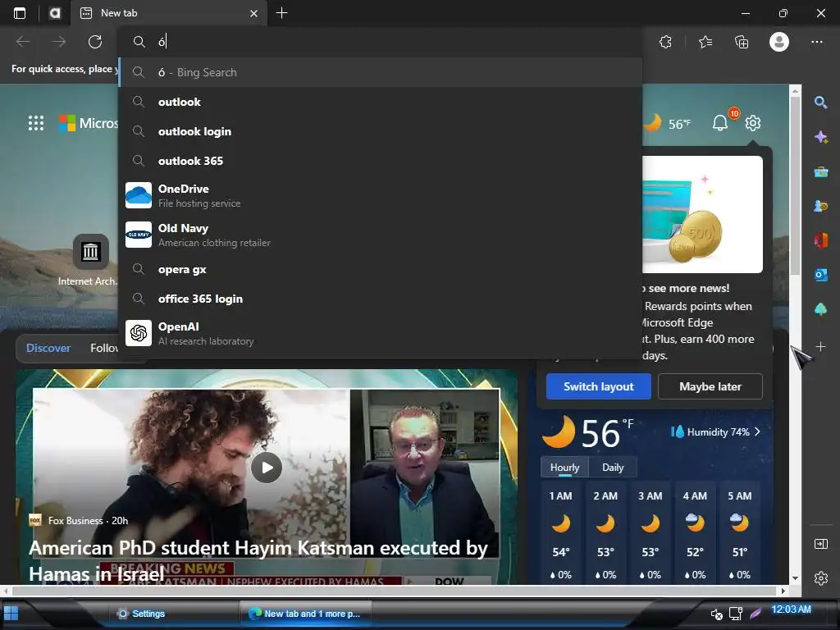Image resolution: width=840 pixels, height=630 pixels.
Task: Open the Collections icon
Action: point(742,42)
